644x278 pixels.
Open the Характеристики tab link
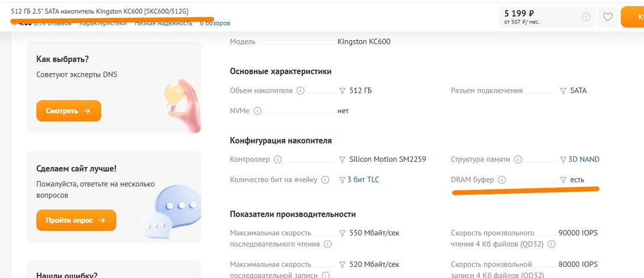pos(103,23)
